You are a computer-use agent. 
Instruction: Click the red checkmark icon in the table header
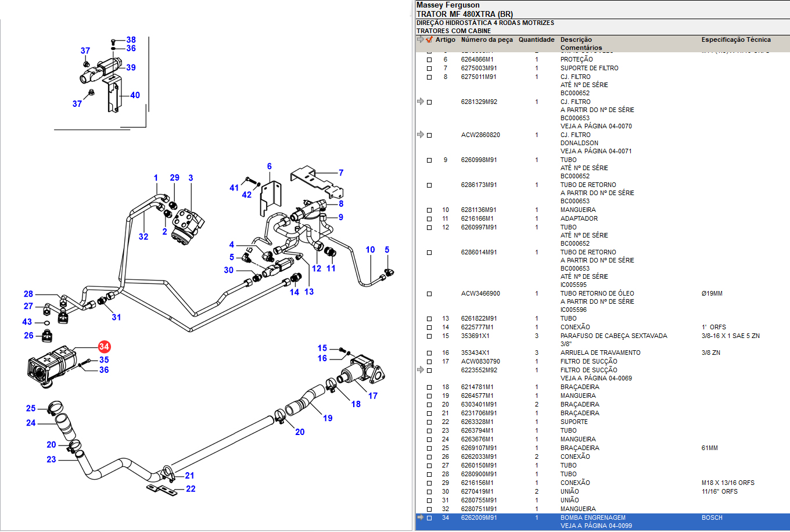coord(429,40)
